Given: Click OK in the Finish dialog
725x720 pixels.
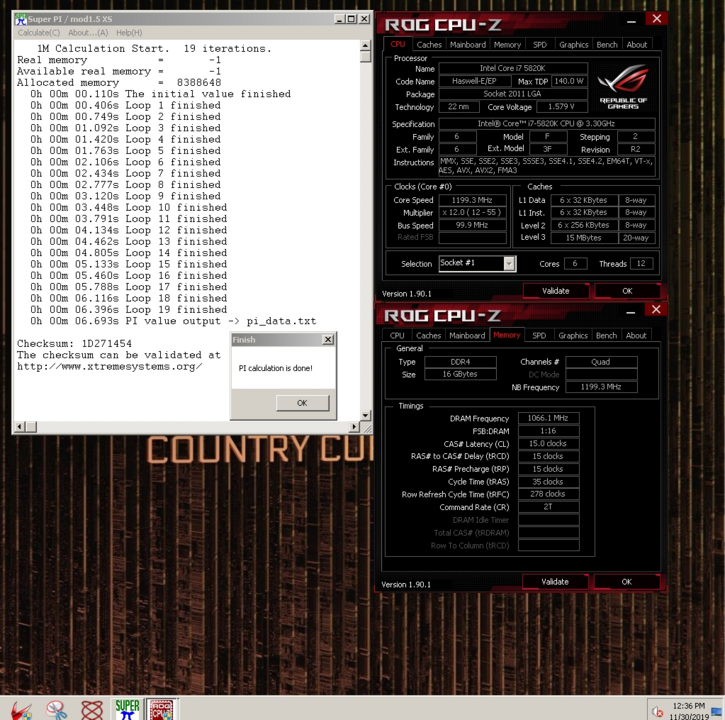Looking at the screenshot, I should 302,403.
